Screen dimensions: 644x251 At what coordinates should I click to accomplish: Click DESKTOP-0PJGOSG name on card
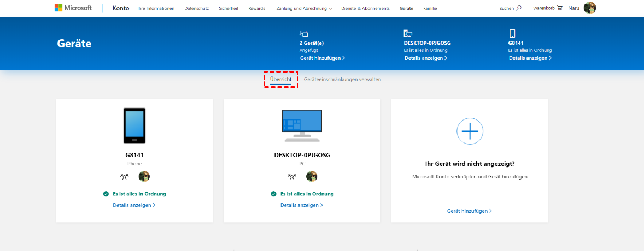click(x=302, y=156)
